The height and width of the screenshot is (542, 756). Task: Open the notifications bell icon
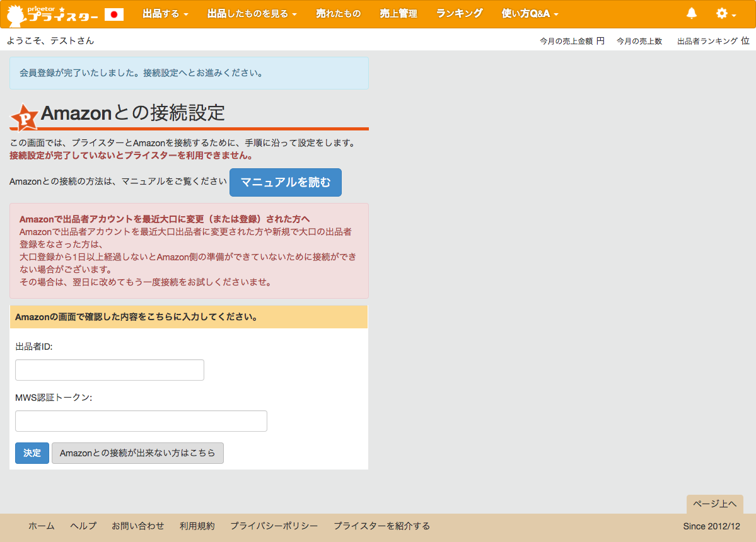(692, 13)
